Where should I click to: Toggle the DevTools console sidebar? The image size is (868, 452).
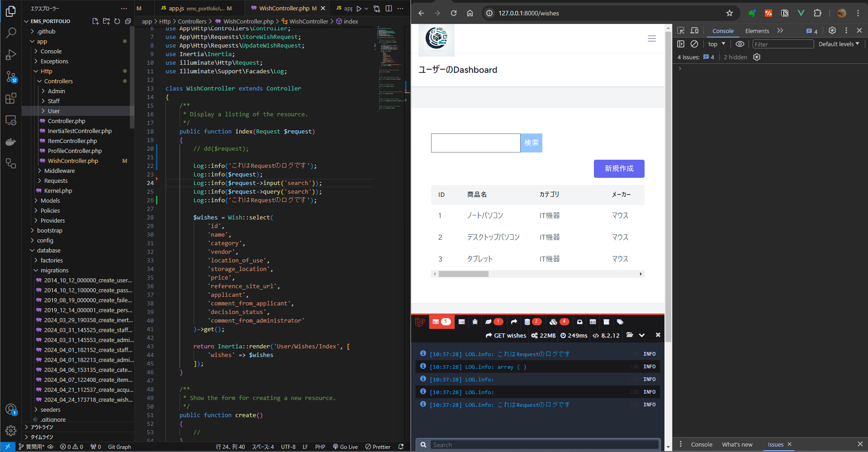coord(681,44)
